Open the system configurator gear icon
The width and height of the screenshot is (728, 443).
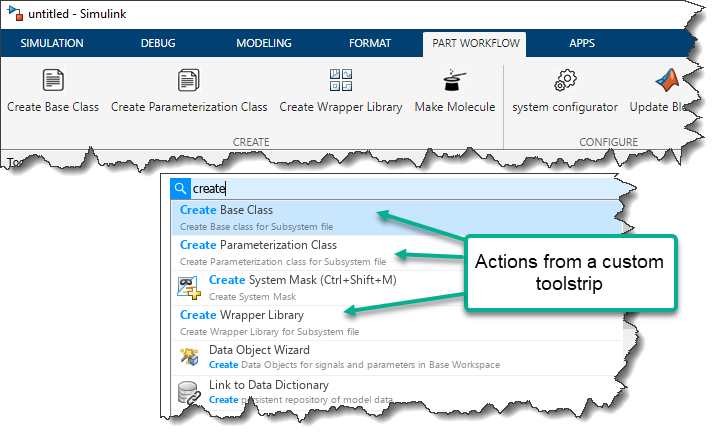tap(566, 80)
